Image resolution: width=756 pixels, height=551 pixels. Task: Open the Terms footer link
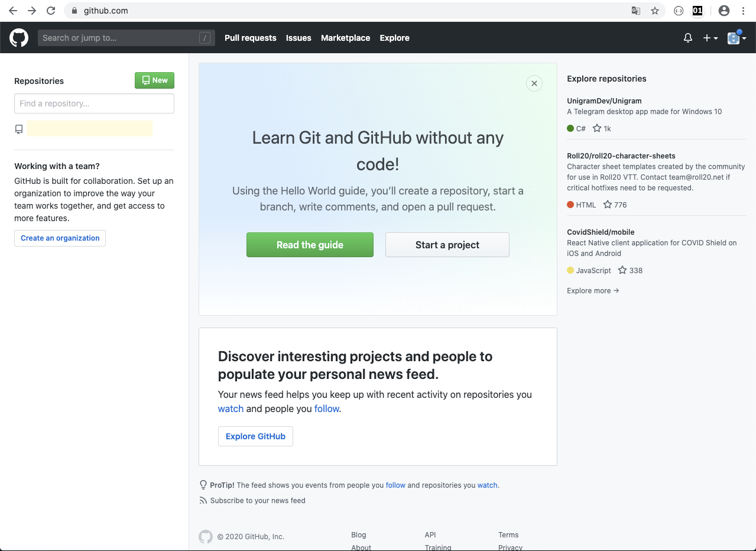click(508, 535)
